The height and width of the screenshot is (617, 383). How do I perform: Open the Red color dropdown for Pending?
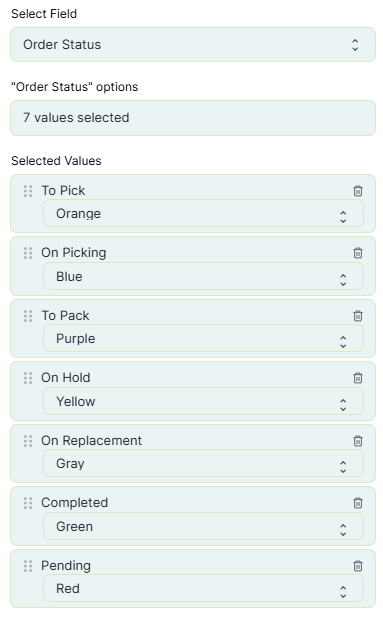coord(203,589)
